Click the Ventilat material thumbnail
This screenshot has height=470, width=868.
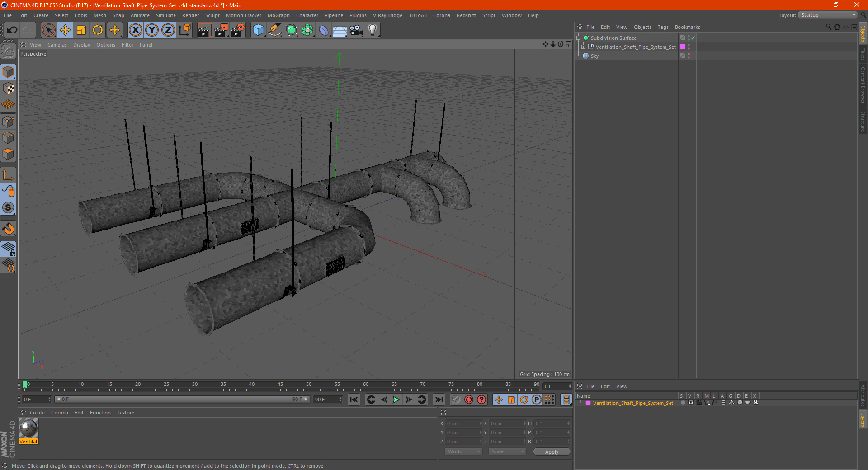point(28,428)
